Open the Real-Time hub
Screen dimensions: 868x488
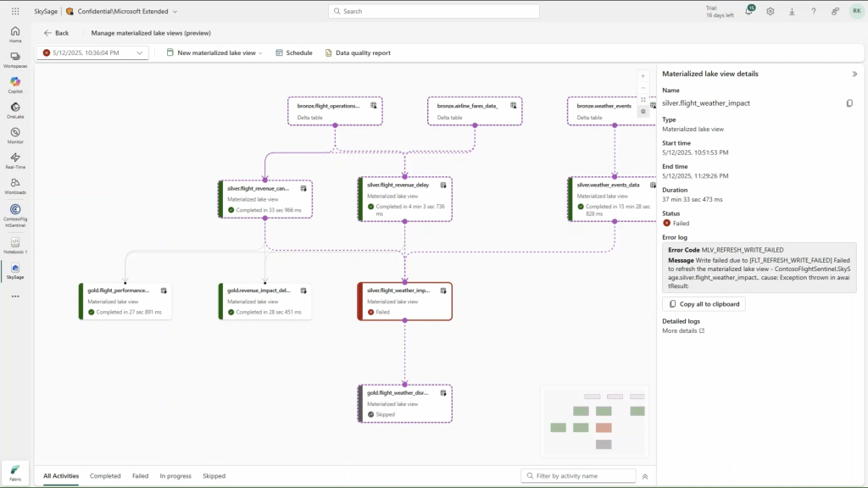[15, 160]
